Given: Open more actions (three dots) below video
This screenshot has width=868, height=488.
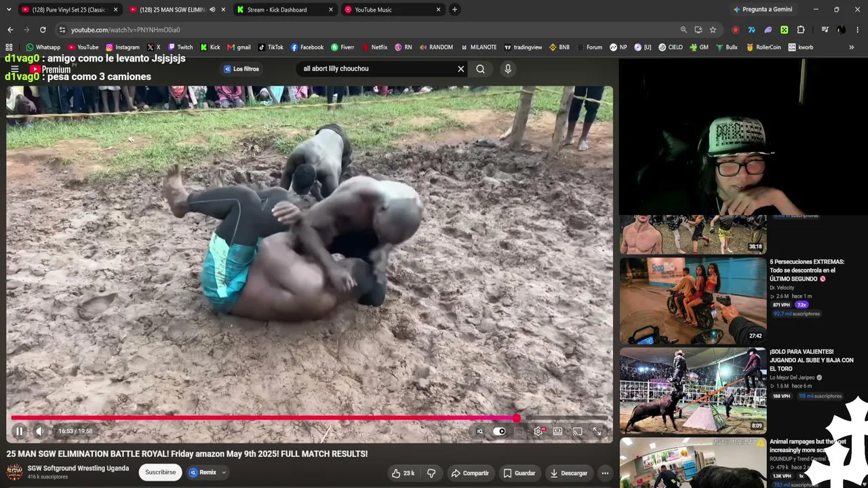Looking at the screenshot, I should [x=605, y=473].
